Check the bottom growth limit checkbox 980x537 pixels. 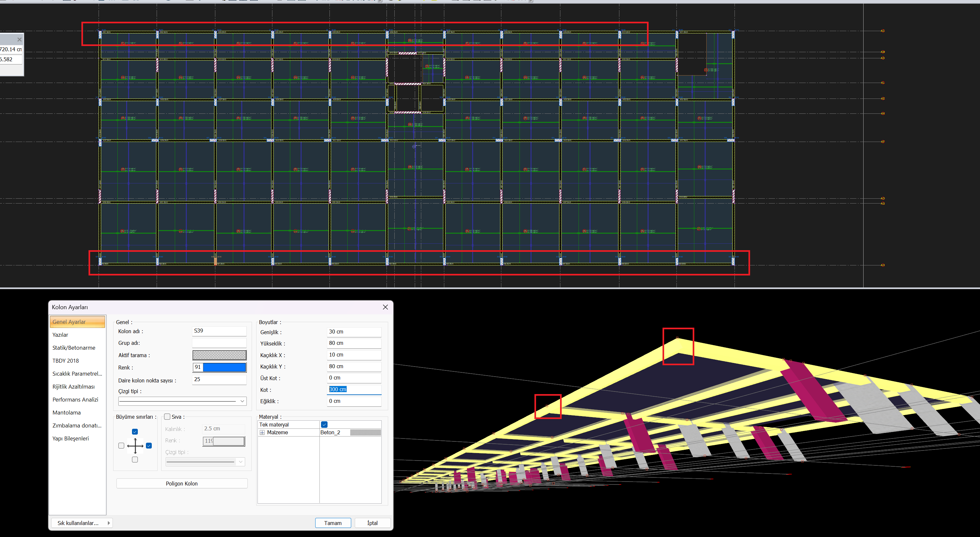click(135, 460)
